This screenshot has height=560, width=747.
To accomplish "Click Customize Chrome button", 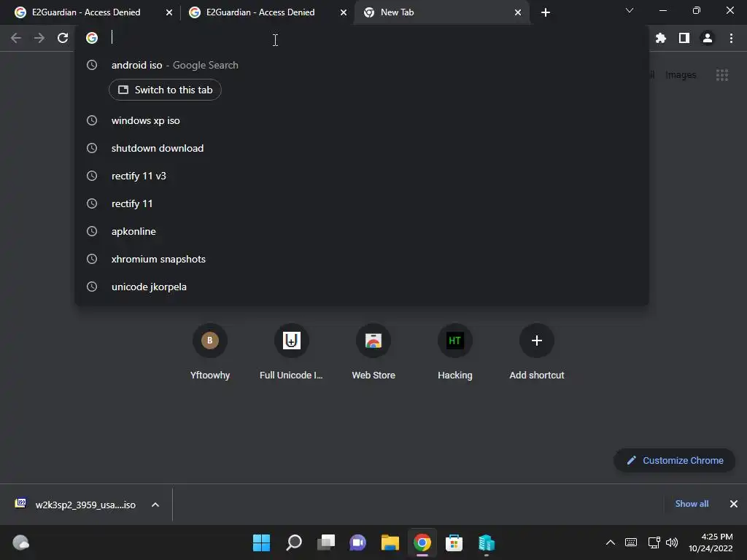I will click(675, 461).
